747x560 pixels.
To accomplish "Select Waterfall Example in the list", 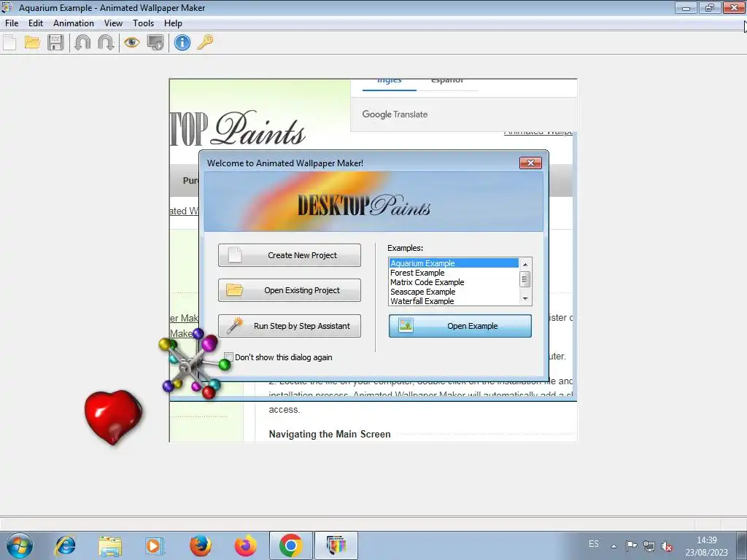I will [454, 301].
